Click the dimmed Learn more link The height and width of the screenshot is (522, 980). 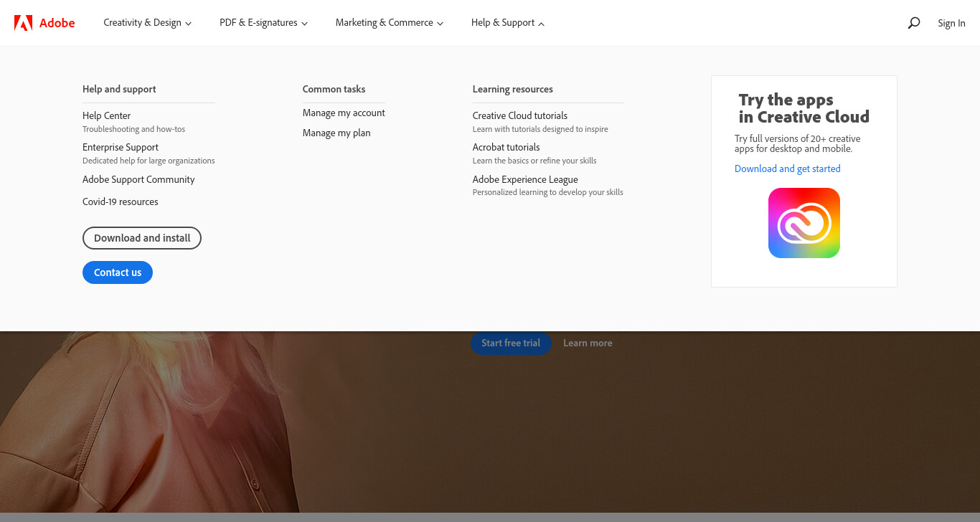tap(588, 343)
